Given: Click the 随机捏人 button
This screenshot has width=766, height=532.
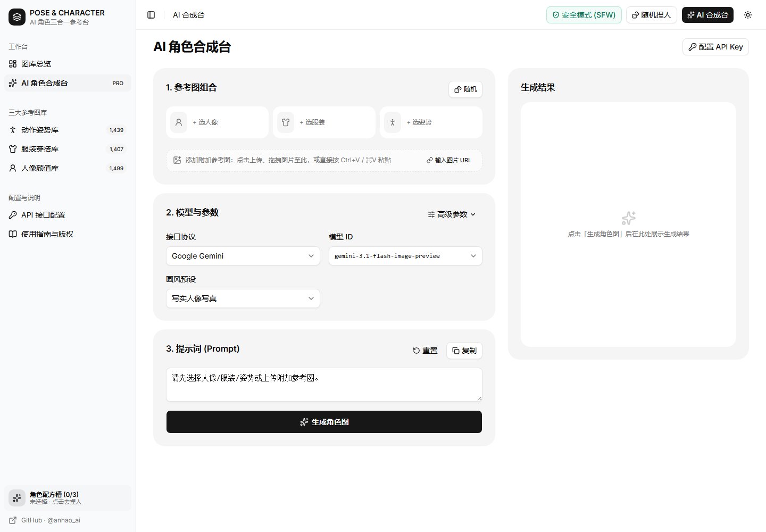Looking at the screenshot, I should [652, 15].
